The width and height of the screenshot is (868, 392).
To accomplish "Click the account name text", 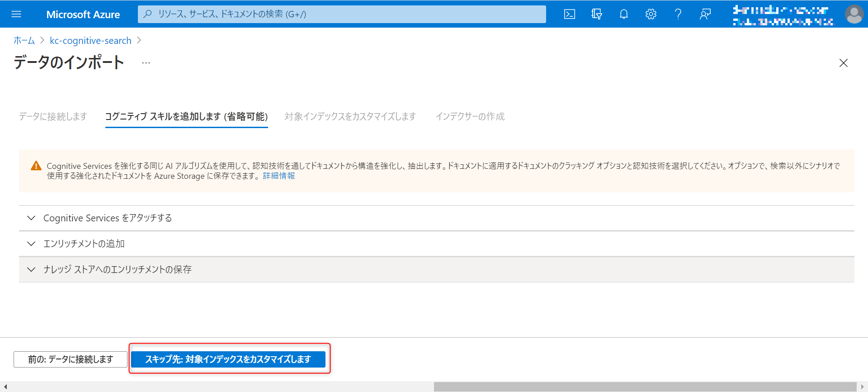I will (x=783, y=15).
